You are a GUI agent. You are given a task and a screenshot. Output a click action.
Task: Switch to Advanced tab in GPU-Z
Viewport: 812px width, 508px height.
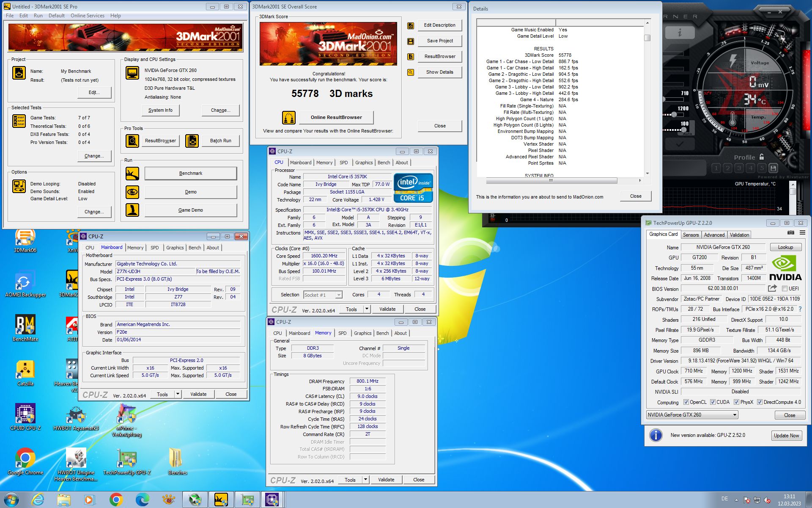pos(714,235)
